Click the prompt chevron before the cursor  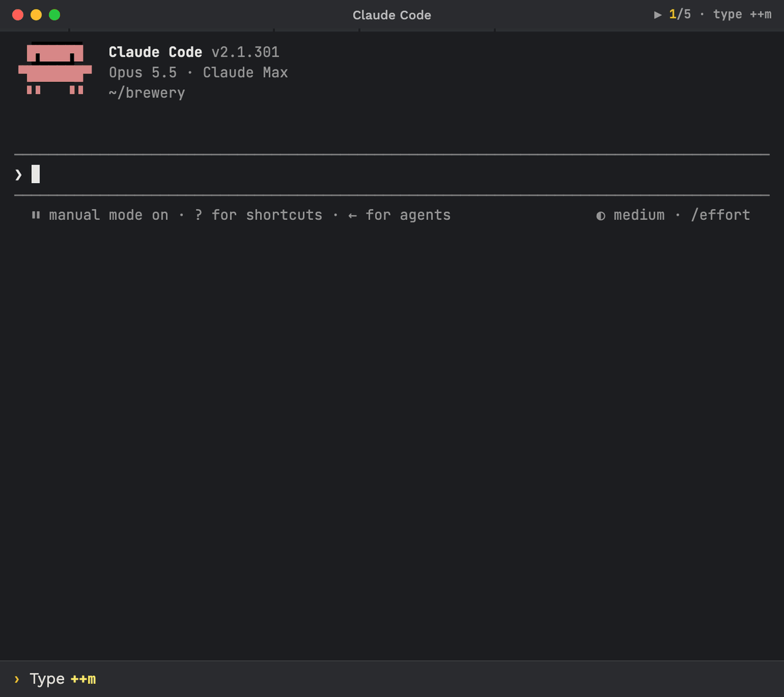[x=18, y=174]
